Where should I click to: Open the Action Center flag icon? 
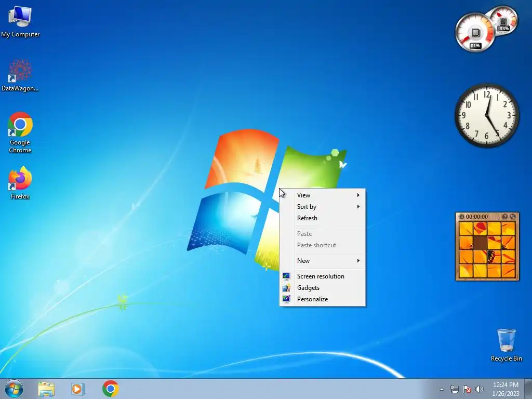coord(467,389)
